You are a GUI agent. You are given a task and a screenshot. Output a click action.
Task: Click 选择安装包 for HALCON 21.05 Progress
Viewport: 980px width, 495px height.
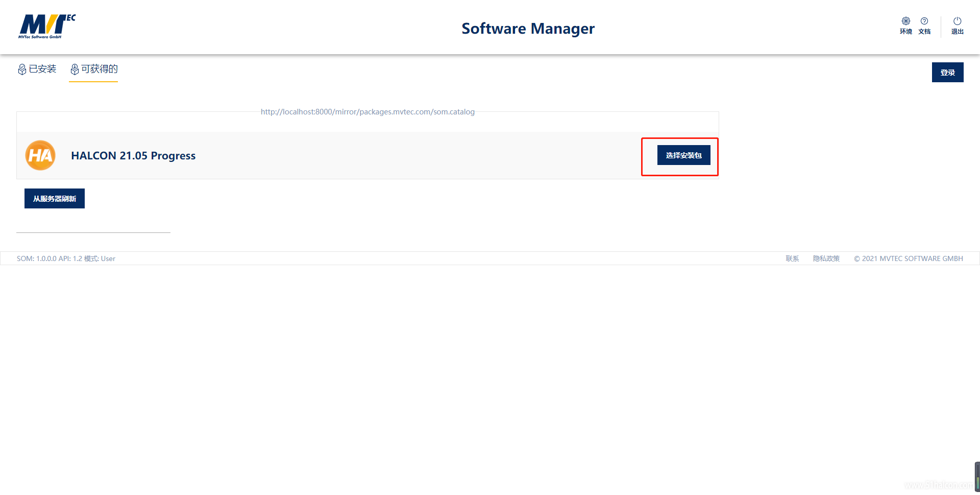tap(683, 155)
